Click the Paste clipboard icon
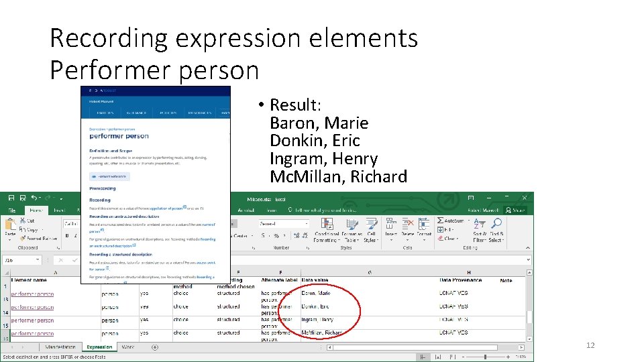644x362 pixels. pyautogui.click(x=10, y=225)
